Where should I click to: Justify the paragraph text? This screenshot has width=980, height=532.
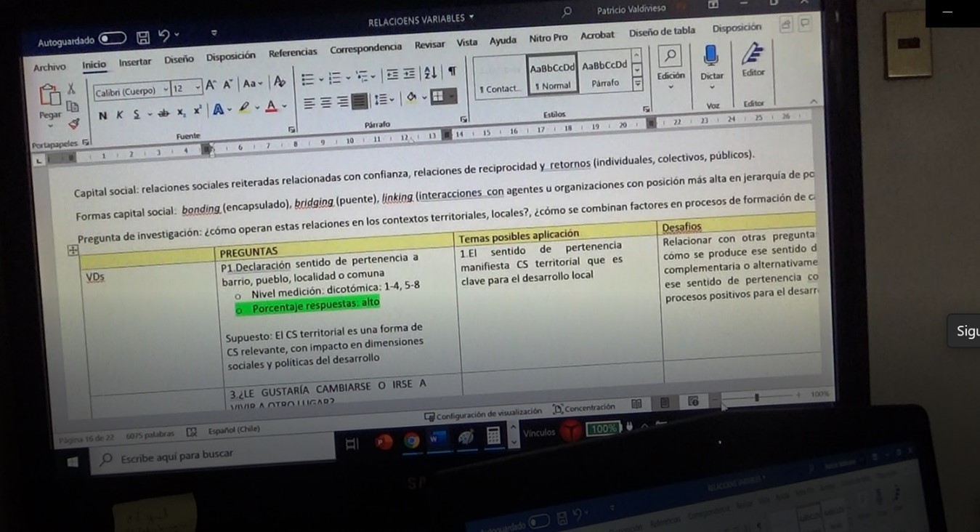[x=359, y=101]
